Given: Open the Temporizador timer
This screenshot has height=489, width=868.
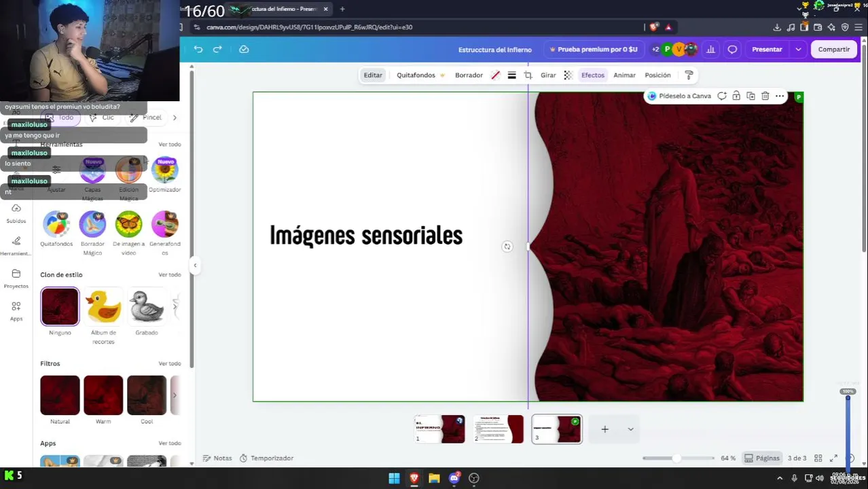Looking at the screenshot, I should click(266, 458).
